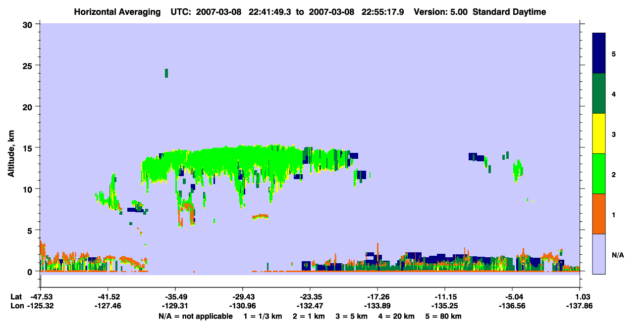Viewport: 644px width, 330px height.
Task: Click the yellow color bar segment labeled 3
Action: pos(599,134)
